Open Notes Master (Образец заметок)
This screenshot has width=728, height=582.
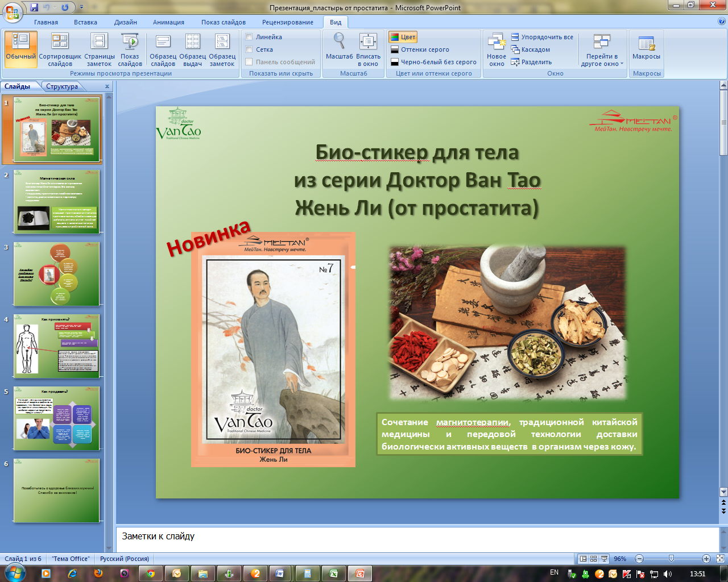222,49
